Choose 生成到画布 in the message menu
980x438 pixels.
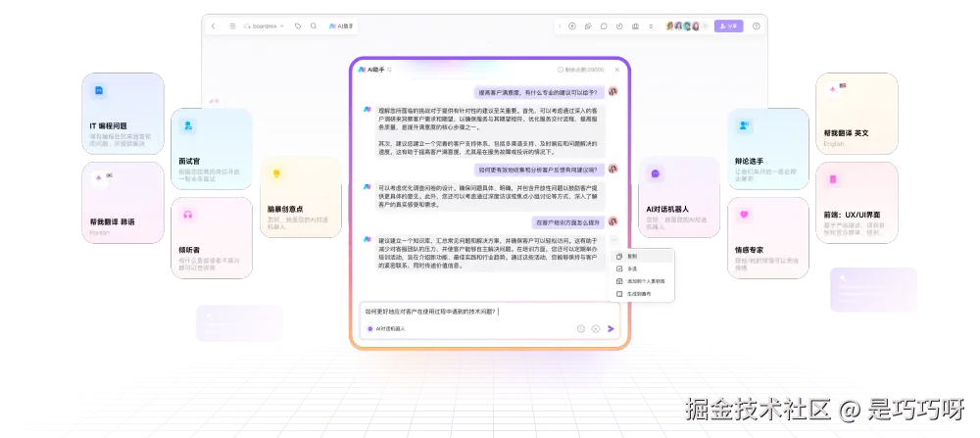click(x=641, y=294)
